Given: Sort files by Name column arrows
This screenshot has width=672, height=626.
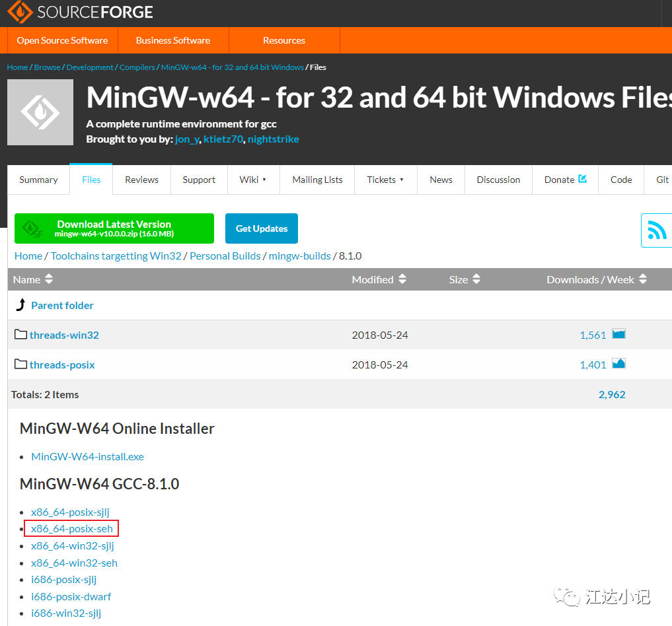Looking at the screenshot, I should tap(49, 279).
